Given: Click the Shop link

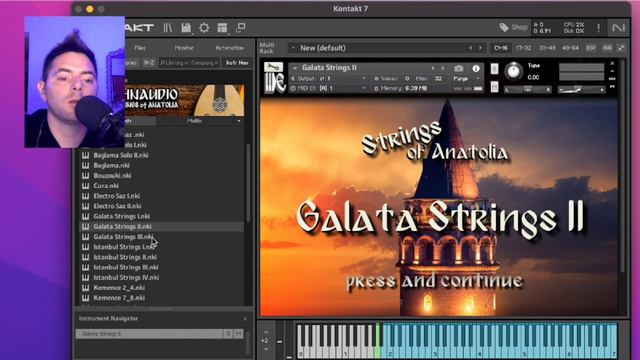Looking at the screenshot, I should coord(519,27).
